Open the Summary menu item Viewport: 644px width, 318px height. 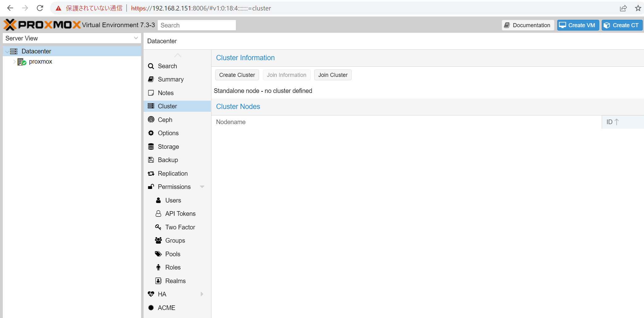click(x=177, y=79)
